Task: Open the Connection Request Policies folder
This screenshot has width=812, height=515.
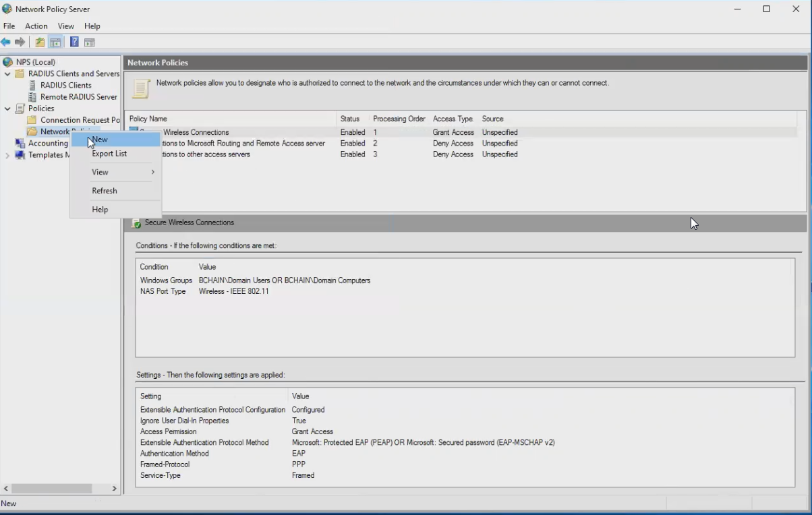Action: tap(79, 120)
